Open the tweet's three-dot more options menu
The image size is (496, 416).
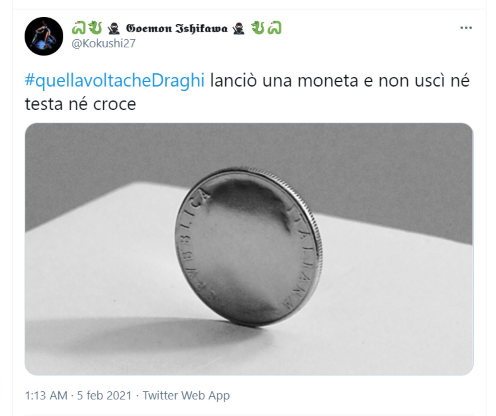point(466,28)
